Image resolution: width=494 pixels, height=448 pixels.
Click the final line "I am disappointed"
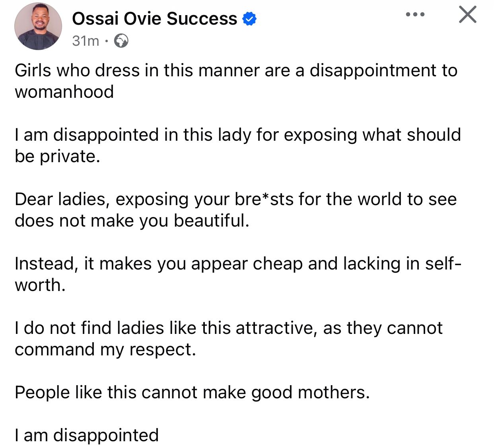click(x=87, y=435)
